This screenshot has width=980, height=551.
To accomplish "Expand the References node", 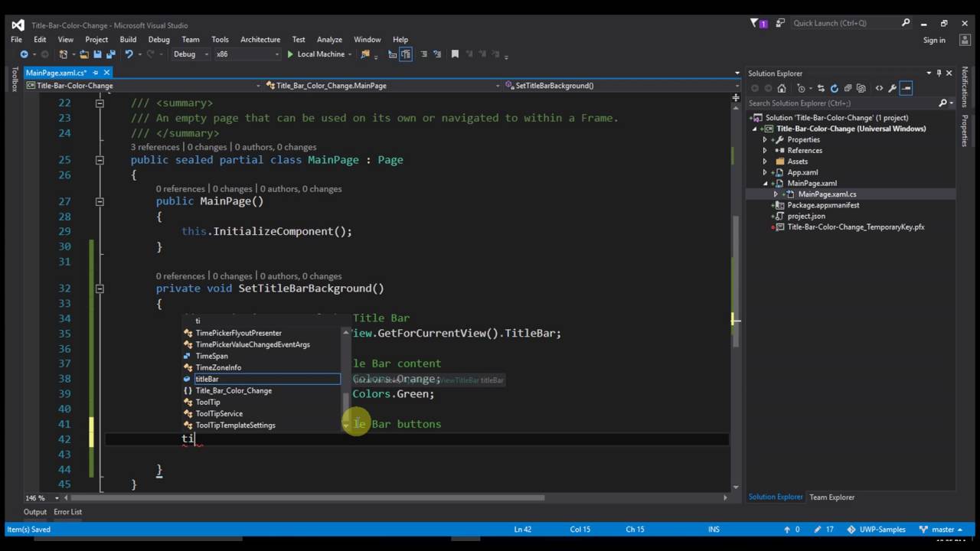I will [765, 151].
